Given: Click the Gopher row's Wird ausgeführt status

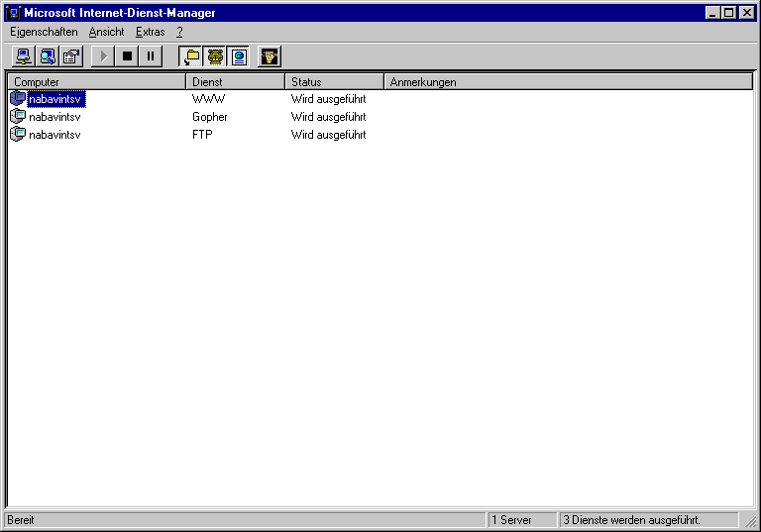Looking at the screenshot, I should click(x=329, y=117).
